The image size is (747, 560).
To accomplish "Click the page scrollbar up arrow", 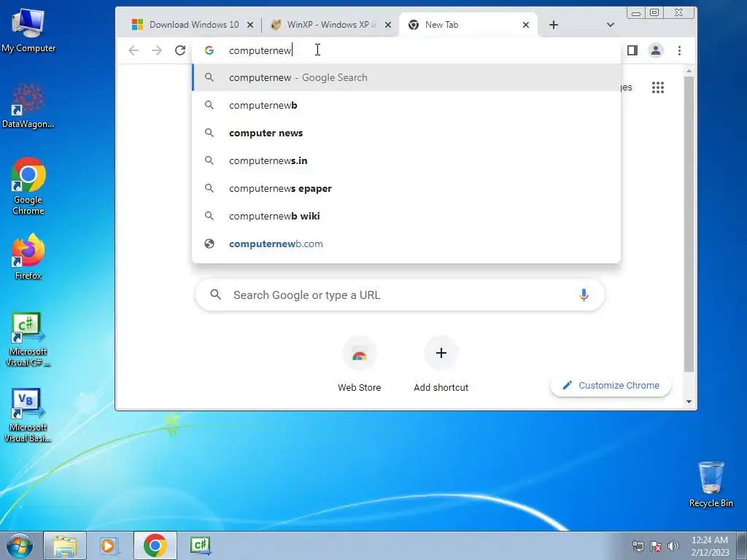I will click(689, 71).
